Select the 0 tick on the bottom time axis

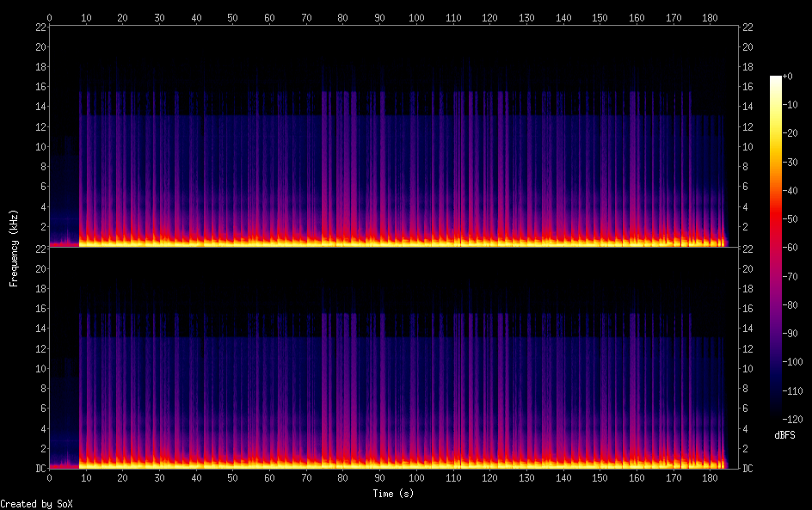click(x=50, y=478)
